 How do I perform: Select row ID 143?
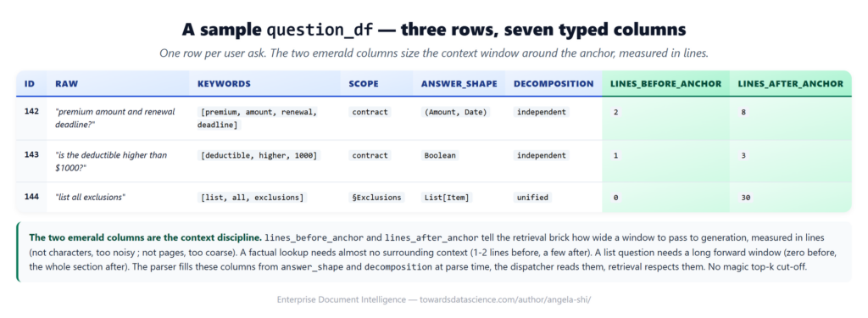31,154
